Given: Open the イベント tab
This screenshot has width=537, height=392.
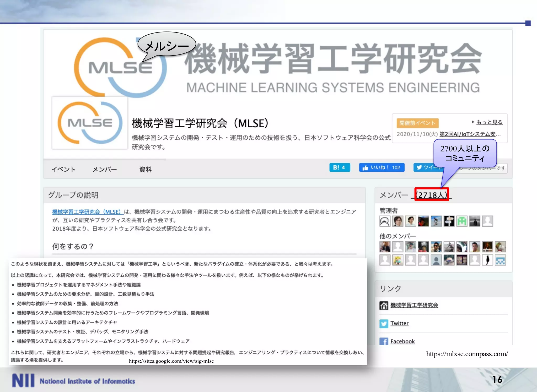Looking at the screenshot, I should click(x=63, y=169).
